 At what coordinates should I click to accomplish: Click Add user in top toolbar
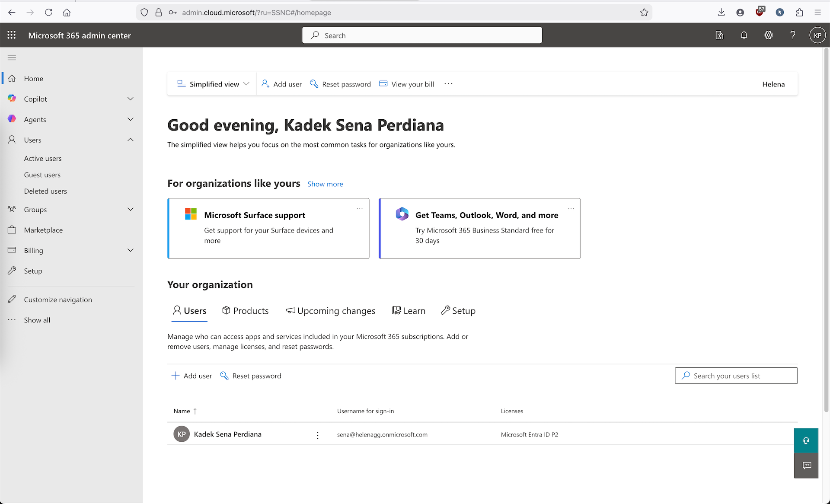tap(282, 84)
